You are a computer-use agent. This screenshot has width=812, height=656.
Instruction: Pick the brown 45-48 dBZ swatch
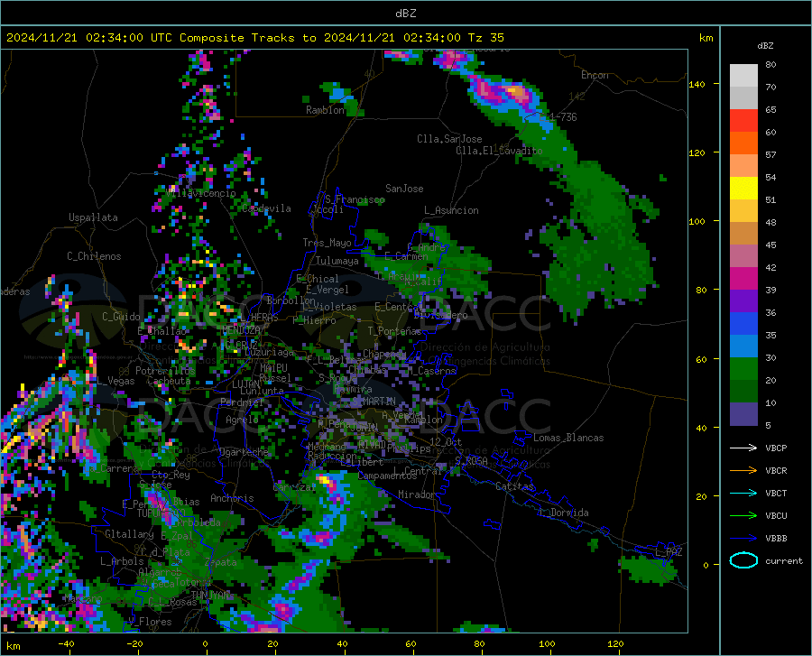[x=743, y=234]
